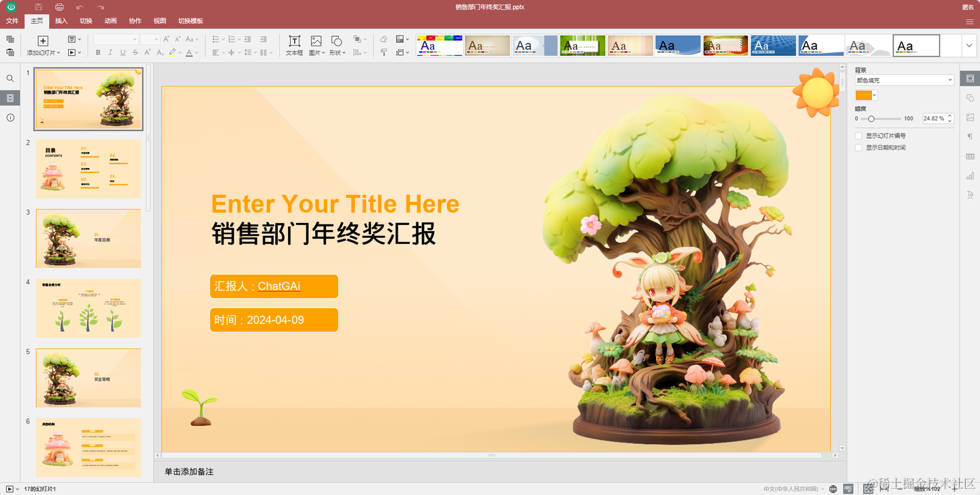The height and width of the screenshot is (495, 980).
Task: Click the 销售部门年终奖汇报 title text on slide
Action: pyautogui.click(x=324, y=233)
